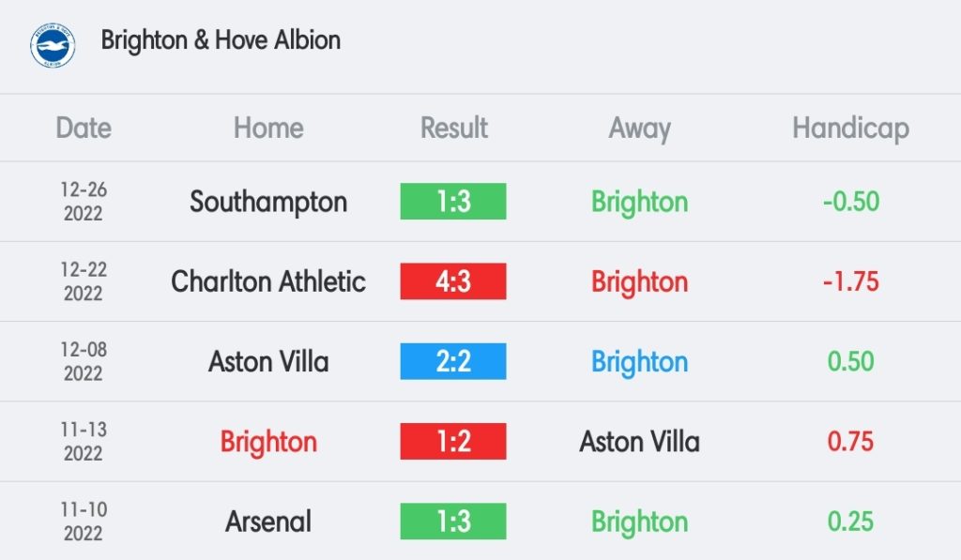This screenshot has height=560, width=961.
Task: Open the blue 2:2 result badge
Action: click(453, 361)
